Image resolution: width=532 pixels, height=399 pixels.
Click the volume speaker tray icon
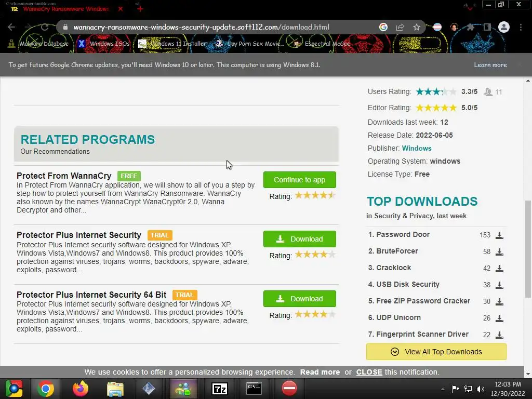[480, 389]
